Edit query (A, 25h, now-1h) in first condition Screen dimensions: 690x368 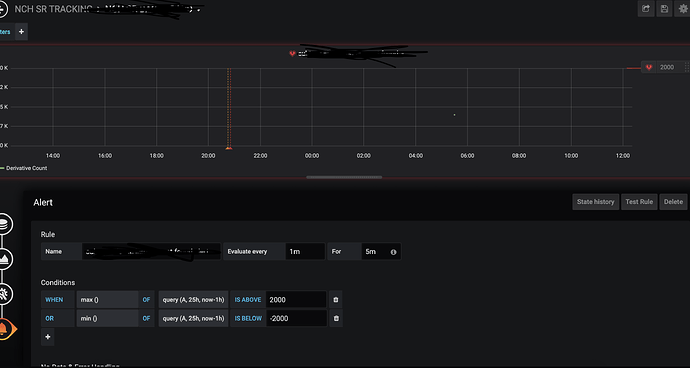click(x=193, y=300)
